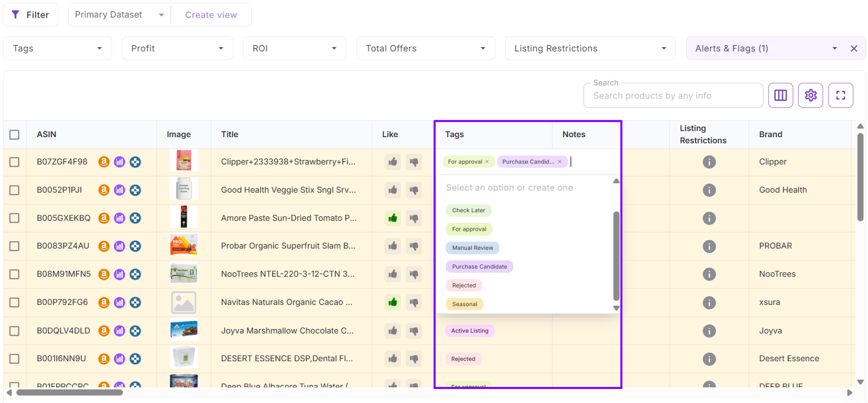
Task: Select row checkbox for B0052P1PJI
Action: pyautogui.click(x=14, y=190)
